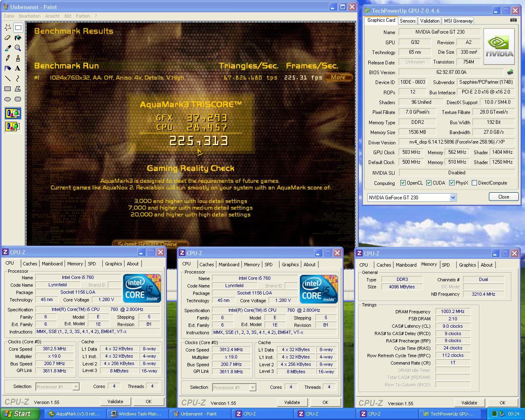Open the Mainboard tab in middle CPU-Z window
Screen dimensions: 525x420
229,265
